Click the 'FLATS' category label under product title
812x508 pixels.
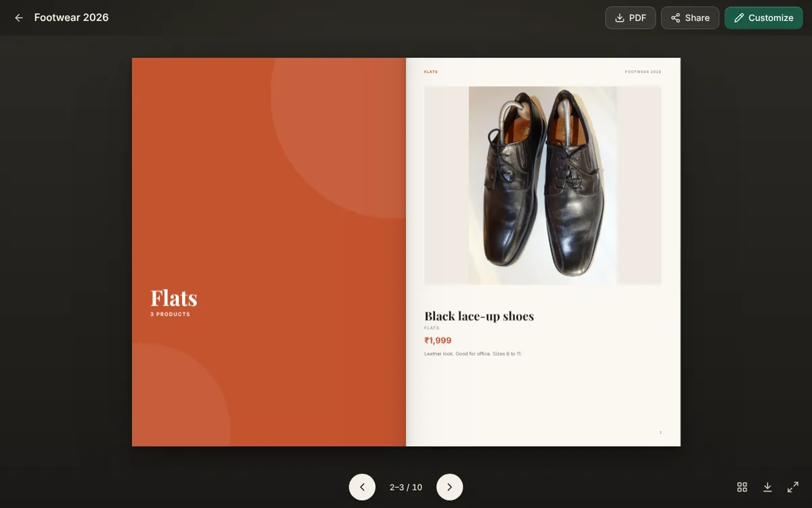click(432, 328)
